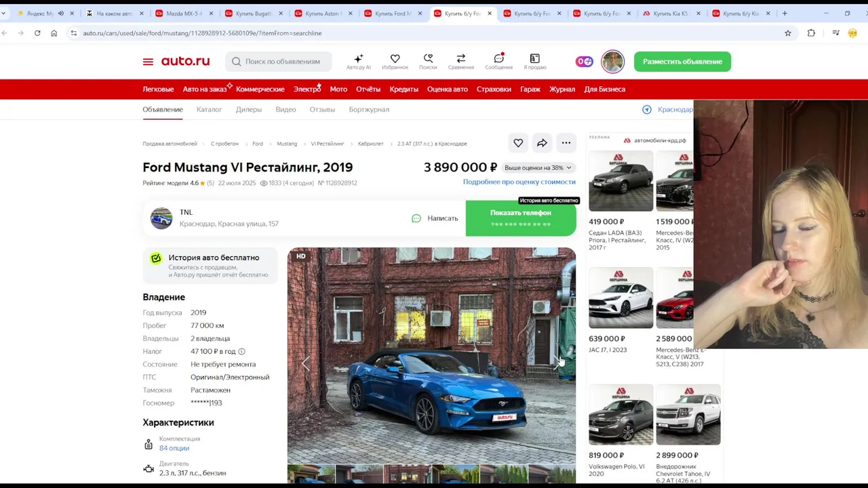Viewport: 868px width, 488px height.
Task: Open Оценка авто section
Action: (448, 89)
